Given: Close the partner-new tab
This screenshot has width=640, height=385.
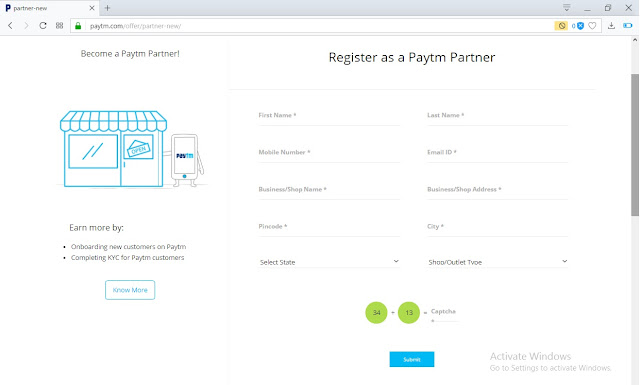Looking at the screenshot, I should pos(92,8).
